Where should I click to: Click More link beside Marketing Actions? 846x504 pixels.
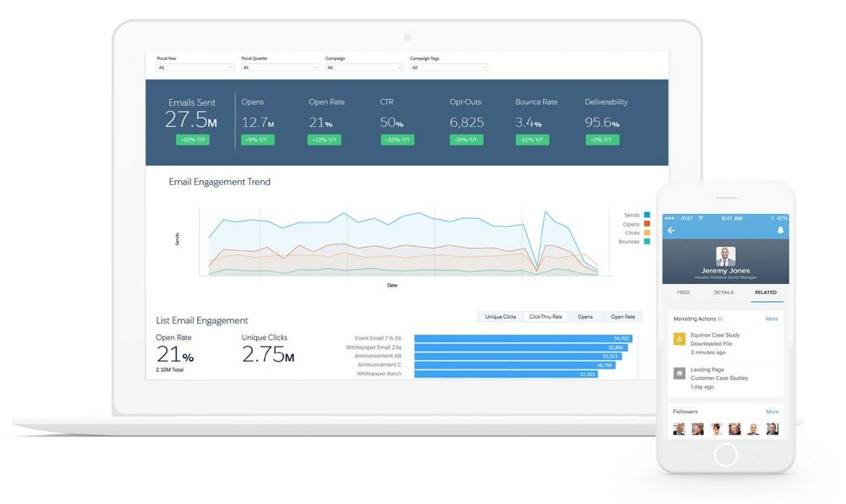772,319
